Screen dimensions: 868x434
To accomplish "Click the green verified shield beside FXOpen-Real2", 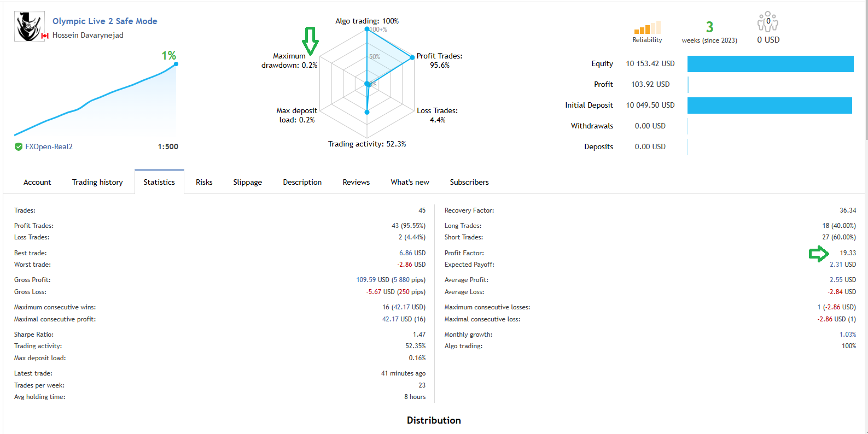I will pos(19,146).
